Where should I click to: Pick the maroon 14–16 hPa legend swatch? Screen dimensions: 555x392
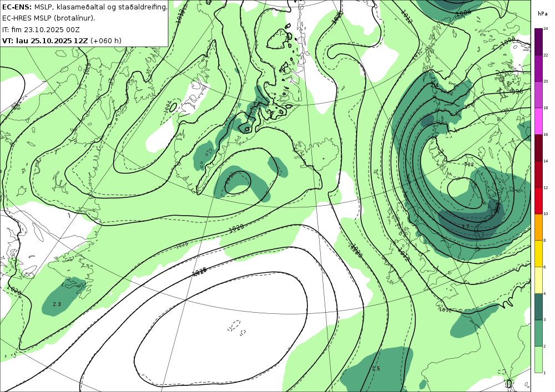[539, 147]
